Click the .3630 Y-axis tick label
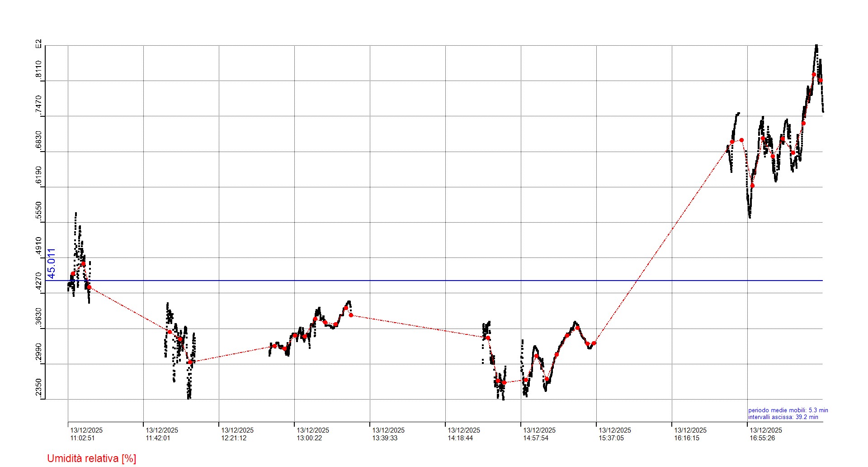The image size is (868, 467). [x=38, y=318]
